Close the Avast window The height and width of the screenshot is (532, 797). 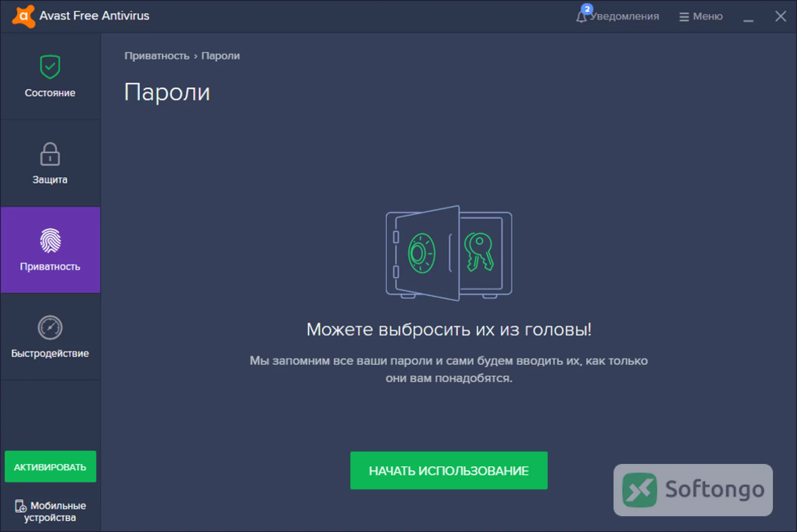(780, 16)
